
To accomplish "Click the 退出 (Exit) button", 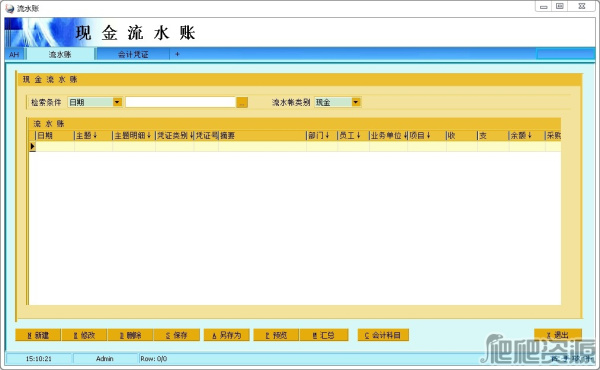I will point(558,335).
